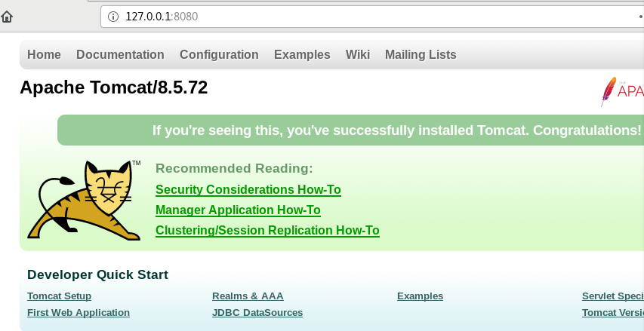644x331 pixels.
Task: Focus the 127.0.0.1:8080 address bar
Action: point(371,17)
